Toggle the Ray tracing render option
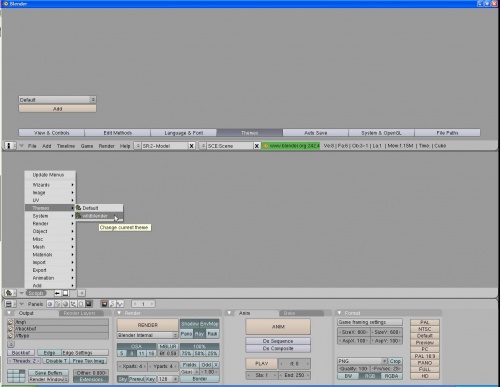 (x=199, y=334)
